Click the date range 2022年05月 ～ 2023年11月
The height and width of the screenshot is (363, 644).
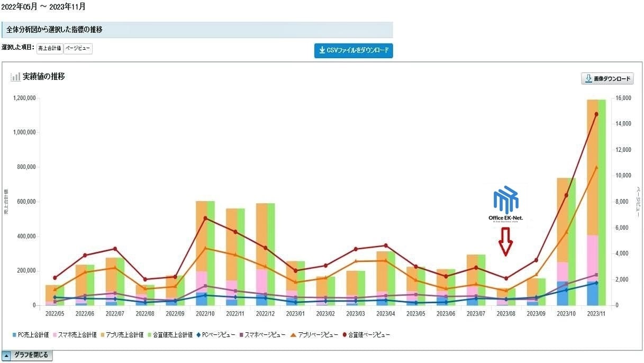[x=43, y=7]
